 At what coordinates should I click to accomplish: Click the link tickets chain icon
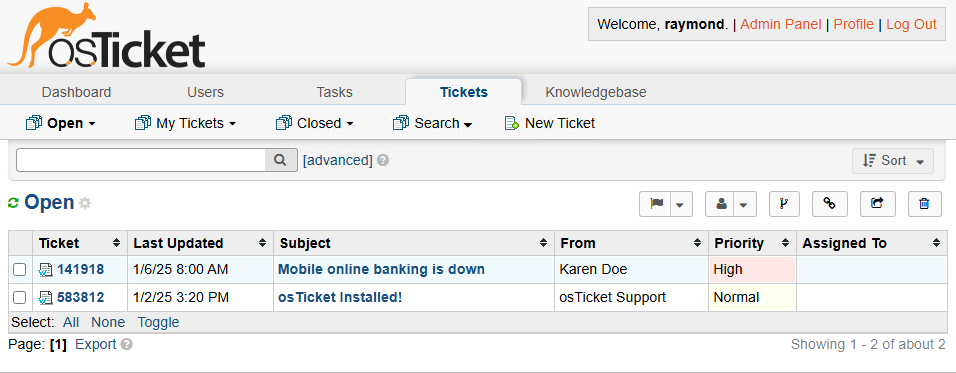830,204
